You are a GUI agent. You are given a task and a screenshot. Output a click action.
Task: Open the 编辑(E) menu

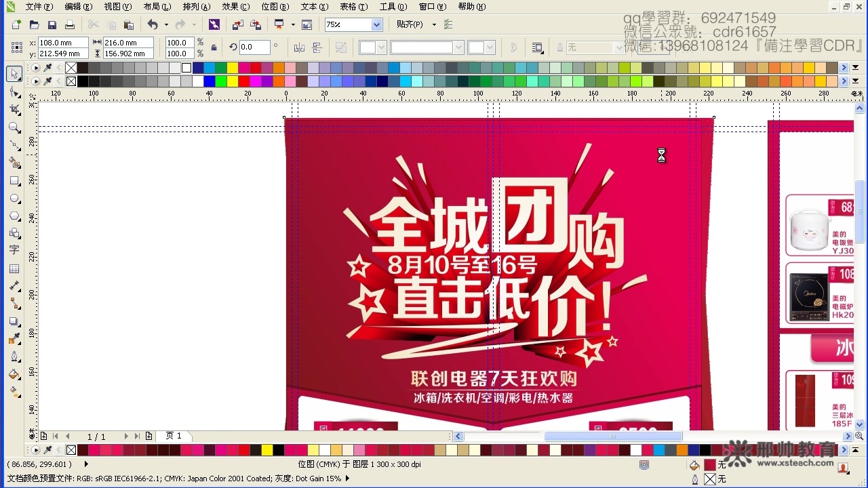(78, 7)
